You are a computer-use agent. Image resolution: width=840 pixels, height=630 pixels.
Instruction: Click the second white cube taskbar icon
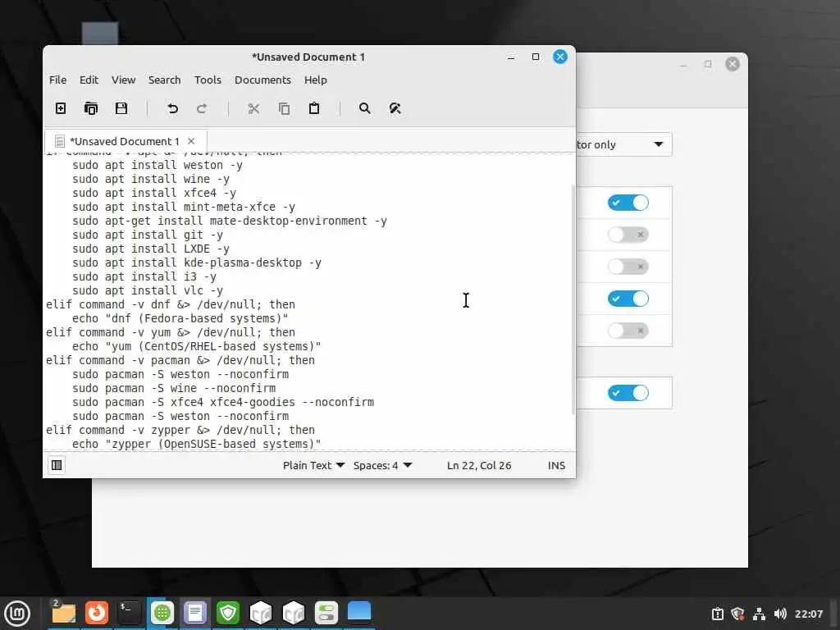tap(294, 613)
